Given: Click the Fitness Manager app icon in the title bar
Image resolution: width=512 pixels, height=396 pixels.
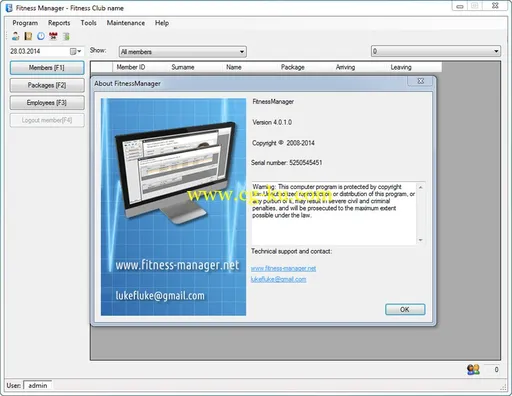Looking at the screenshot, I should (x=9, y=8).
